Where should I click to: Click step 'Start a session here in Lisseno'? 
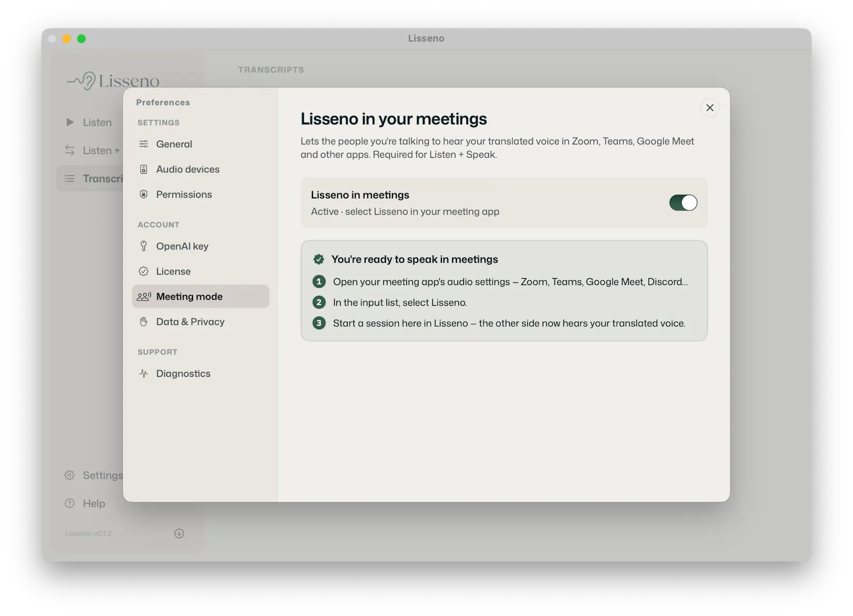509,323
